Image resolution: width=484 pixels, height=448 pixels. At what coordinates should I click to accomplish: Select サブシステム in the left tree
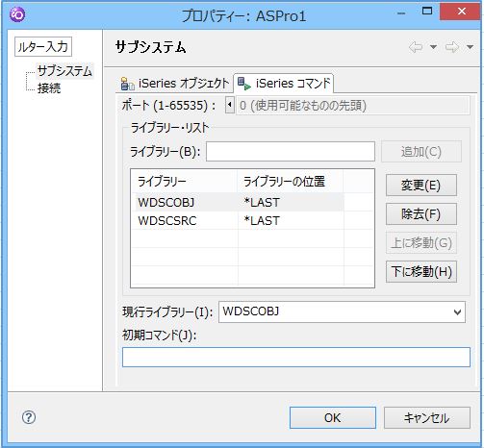(64, 71)
